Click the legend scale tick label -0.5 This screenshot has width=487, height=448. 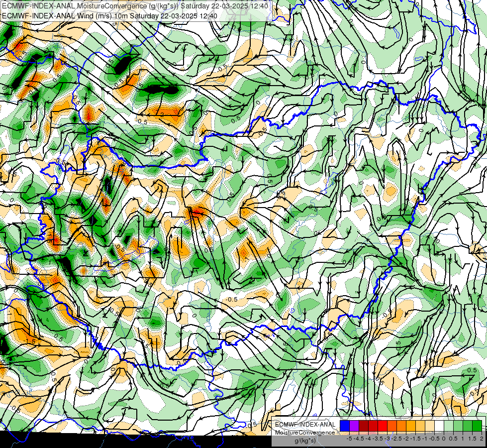434,439
